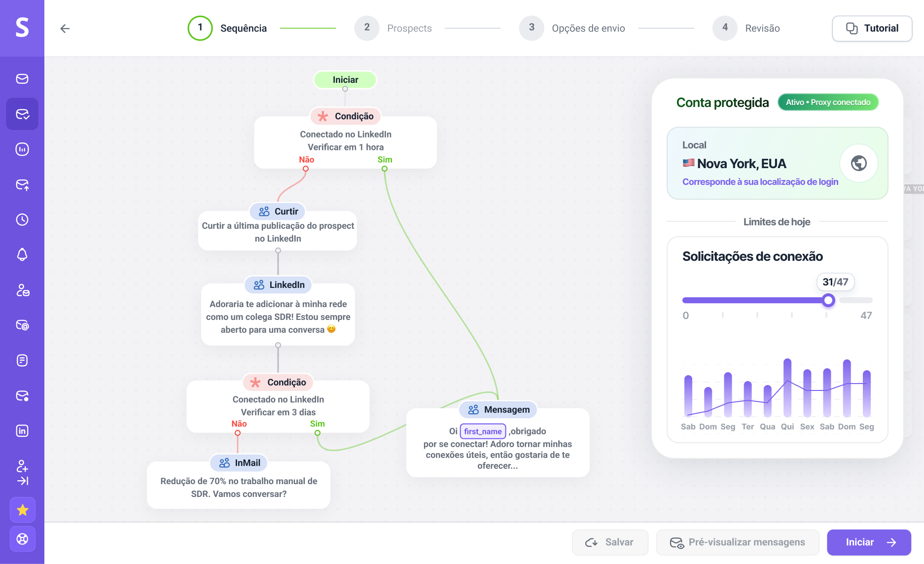Click 'Conta protegida' heading

(x=722, y=103)
